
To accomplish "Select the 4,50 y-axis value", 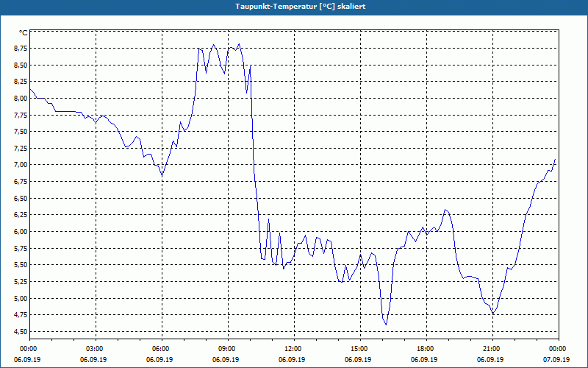I will pos(21,331).
